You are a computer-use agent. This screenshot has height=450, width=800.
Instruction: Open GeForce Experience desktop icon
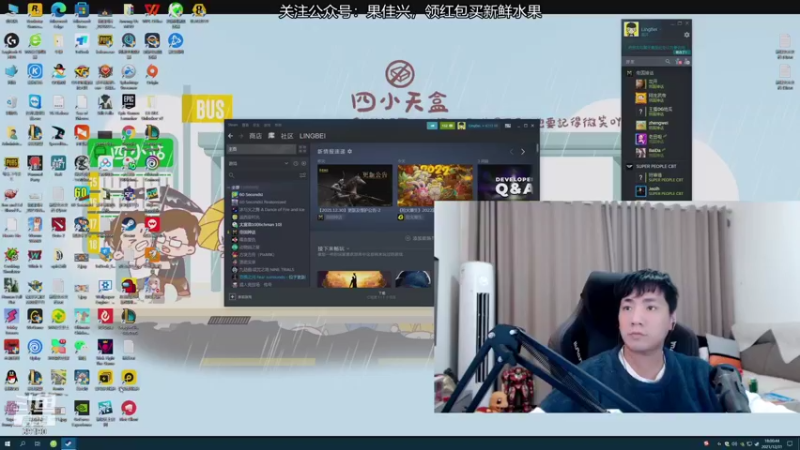[82, 408]
